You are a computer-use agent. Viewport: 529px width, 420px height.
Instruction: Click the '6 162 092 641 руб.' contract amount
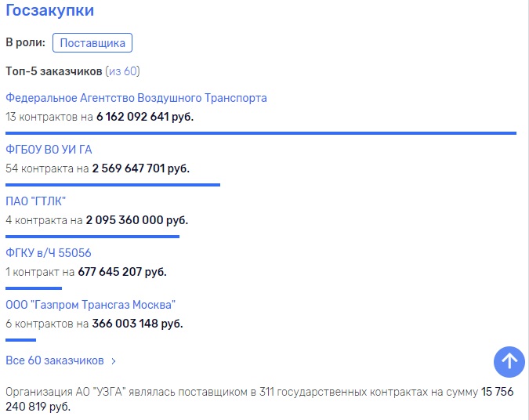145,117
